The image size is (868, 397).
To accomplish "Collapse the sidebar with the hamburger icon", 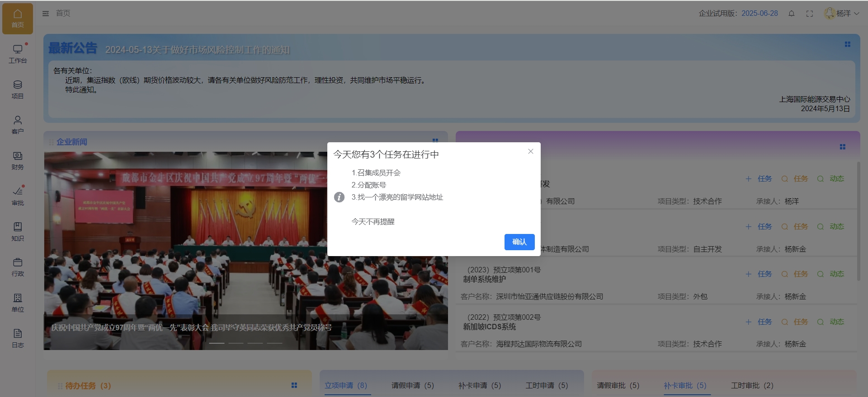I will 46,14.
